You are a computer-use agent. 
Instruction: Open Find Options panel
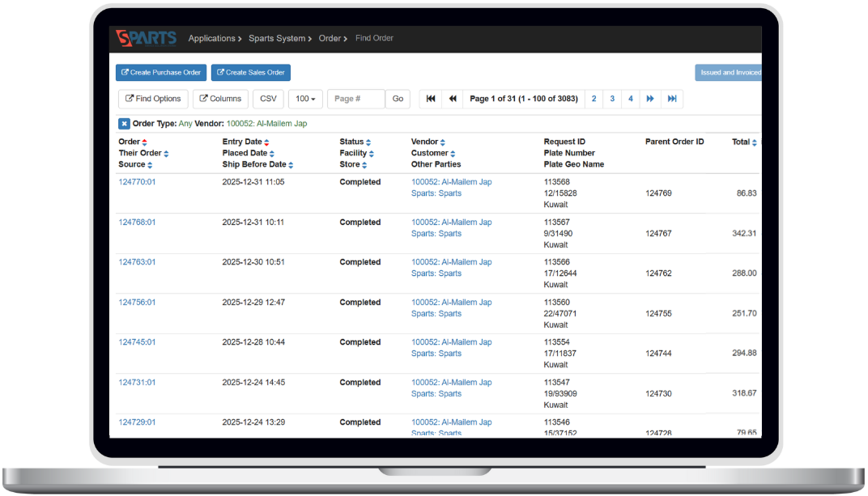pyautogui.click(x=153, y=99)
